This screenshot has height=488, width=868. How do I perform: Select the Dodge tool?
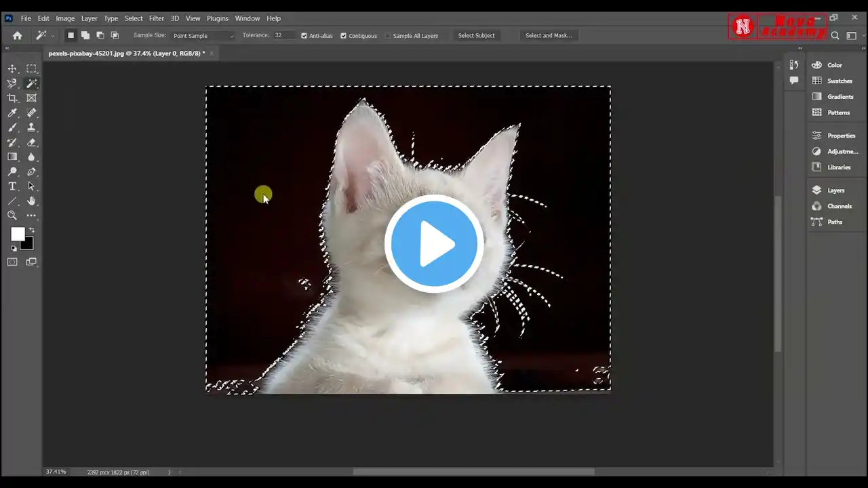click(x=12, y=172)
